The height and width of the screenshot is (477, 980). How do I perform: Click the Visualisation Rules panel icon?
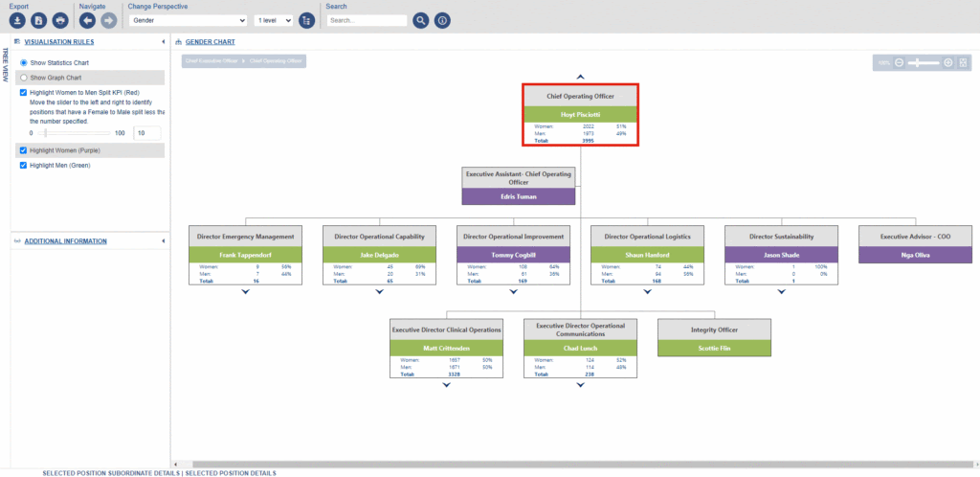[x=17, y=42]
